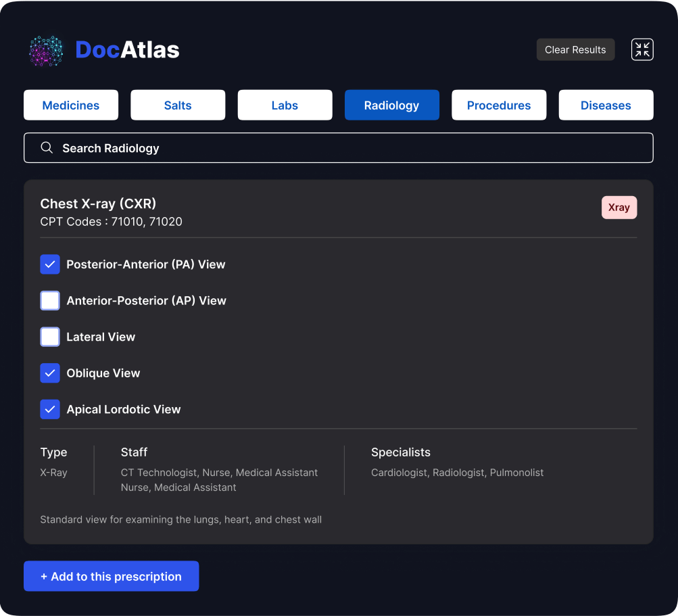The image size is (678, 616).
Task: Select the Radiology tab
Action: pyautogui.click(x=391, y=105)
